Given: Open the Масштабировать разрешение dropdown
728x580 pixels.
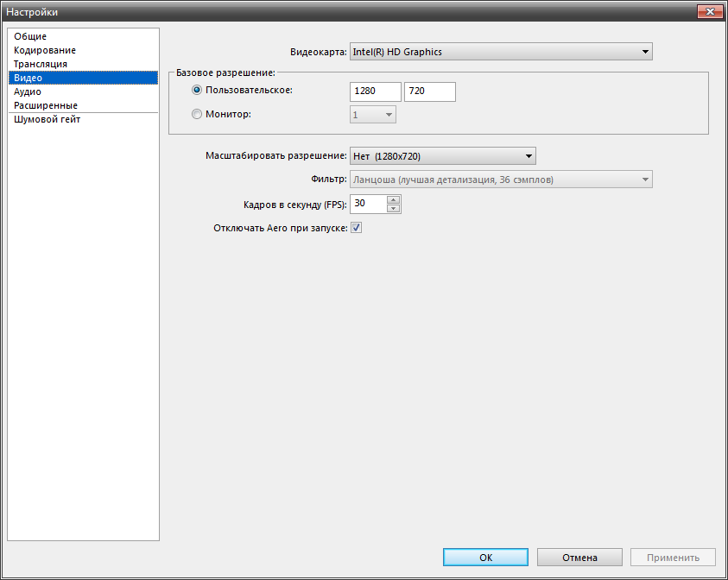Looking at the screenshot, I should click(x=443, y=156).
